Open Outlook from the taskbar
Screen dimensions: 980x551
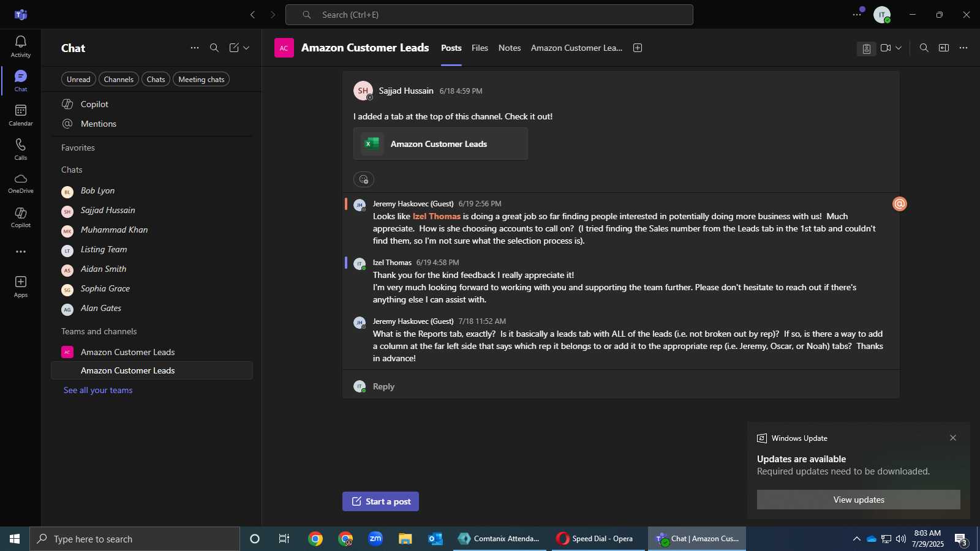tap(435, 539)
